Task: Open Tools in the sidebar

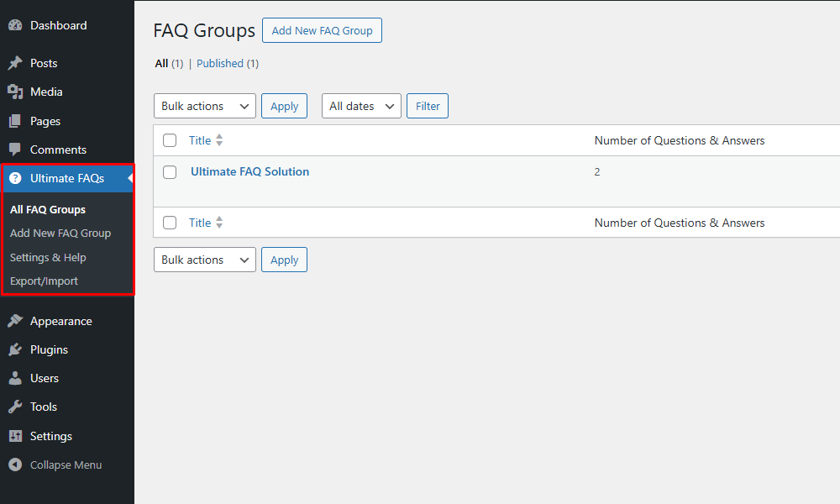Action: (44, 407)
